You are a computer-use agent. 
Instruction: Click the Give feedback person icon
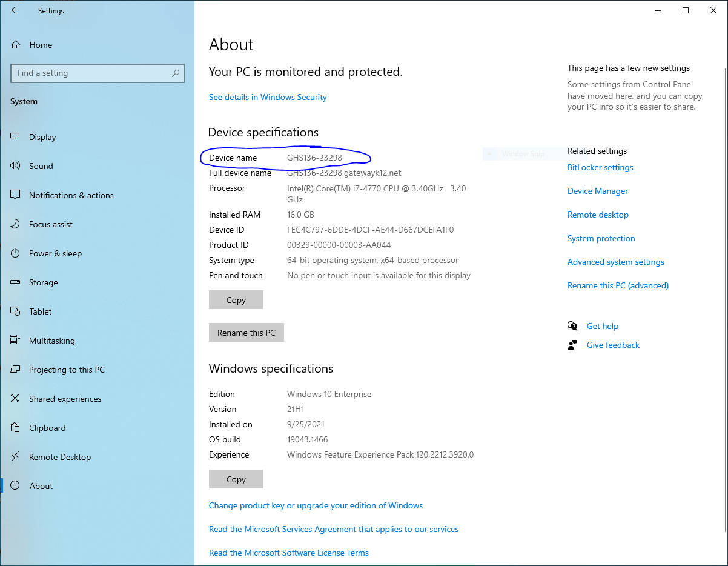572,345
